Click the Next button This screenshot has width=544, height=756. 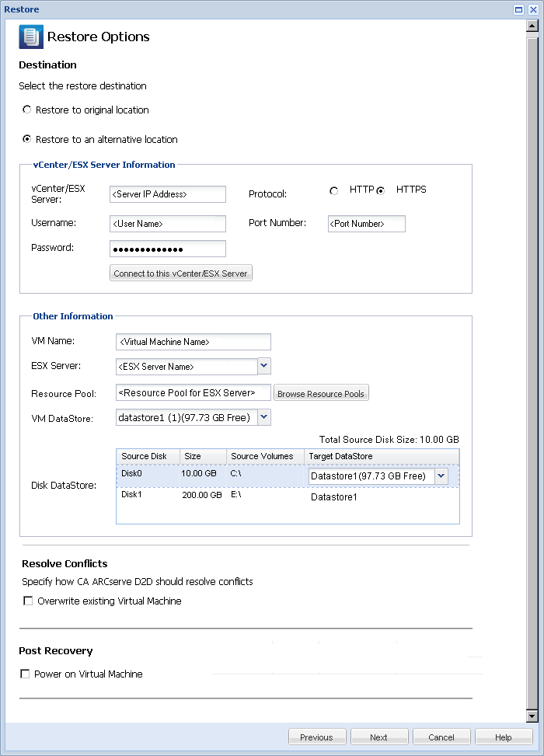379,737
